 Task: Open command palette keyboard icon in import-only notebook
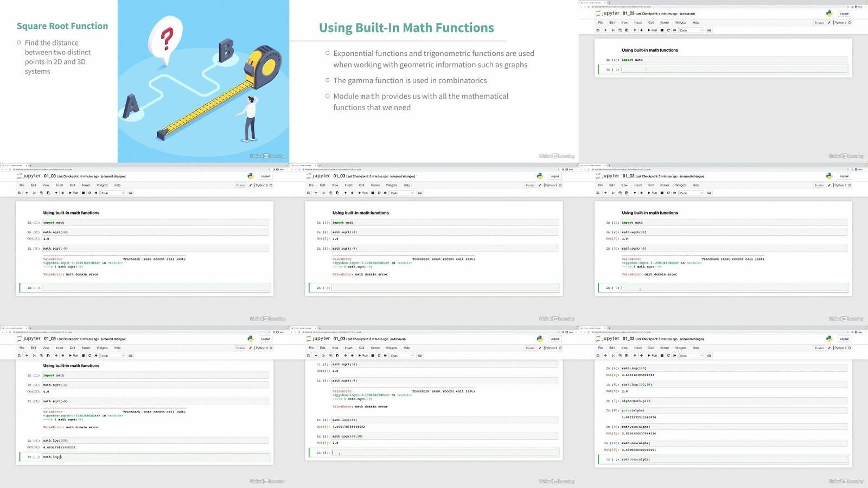pos(709,30)
